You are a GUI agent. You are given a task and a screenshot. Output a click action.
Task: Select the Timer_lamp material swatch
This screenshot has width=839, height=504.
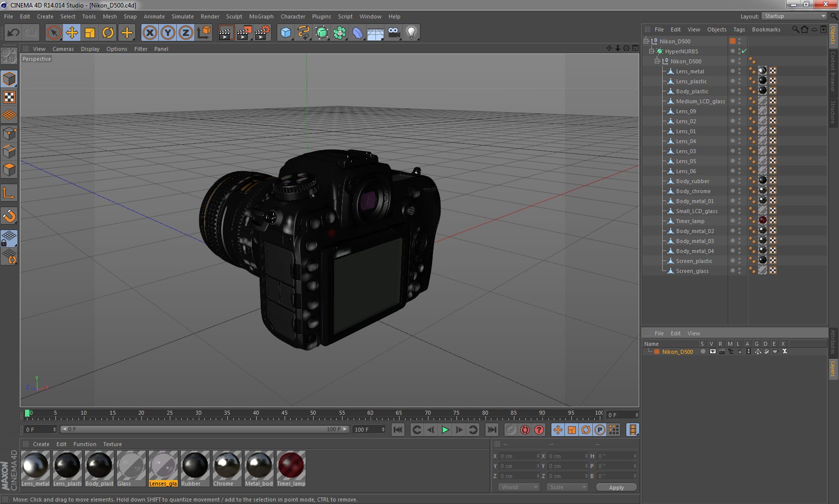[291, 469]
